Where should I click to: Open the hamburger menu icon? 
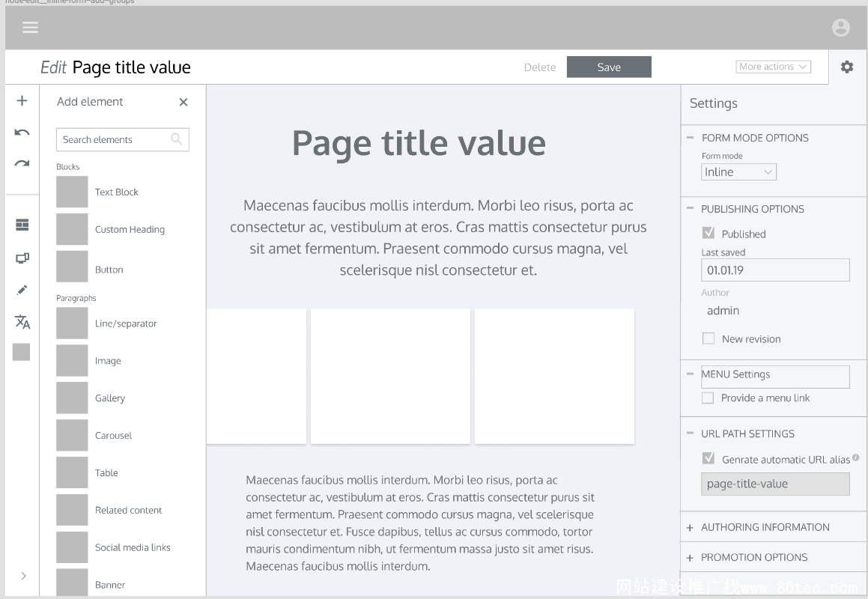click(x=30, y=28)
